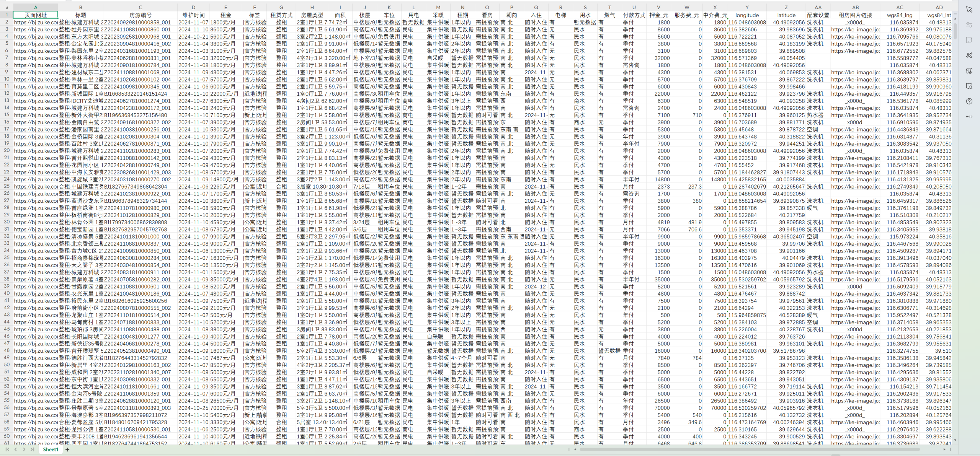Select column header F
This screenshot has width=980, height=456.
[x=254, y=7]
